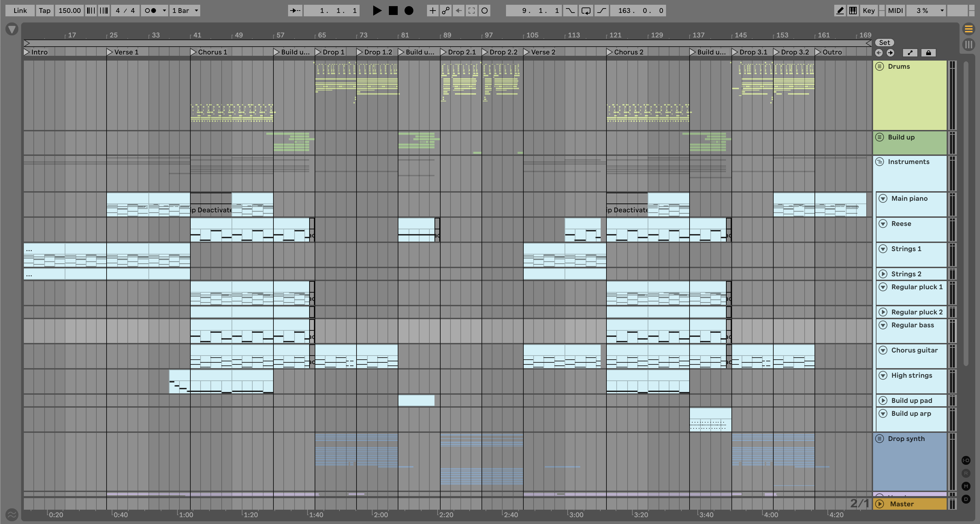
Task: Expand the Master track
Action: [880, 504]
